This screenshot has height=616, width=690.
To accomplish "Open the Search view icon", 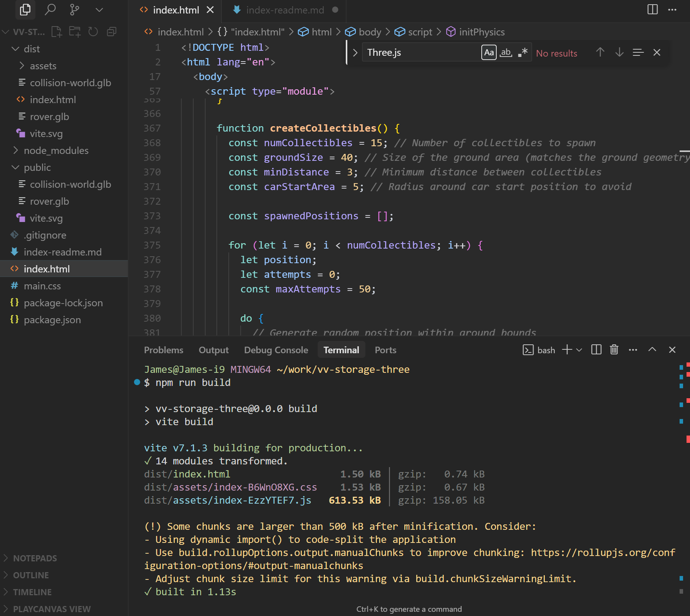I will tap(50, 10).
